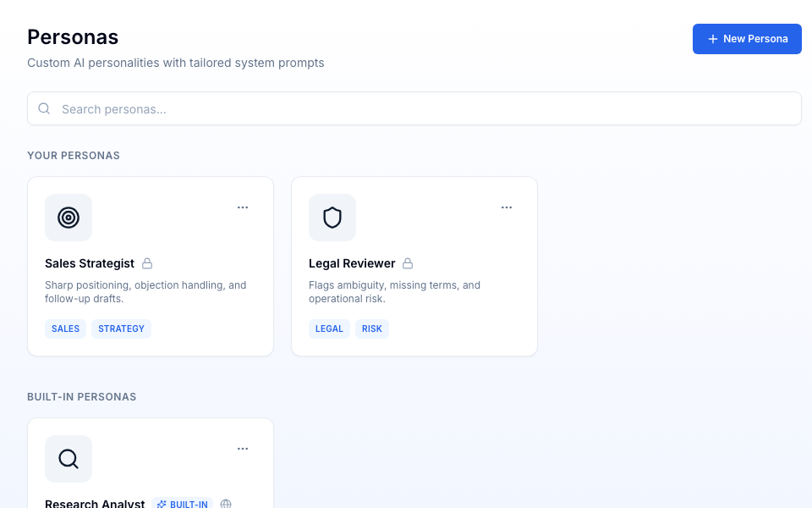Click the RISK tag chip
This screenshot has height=508, width=812.
[x=372, y=329]
